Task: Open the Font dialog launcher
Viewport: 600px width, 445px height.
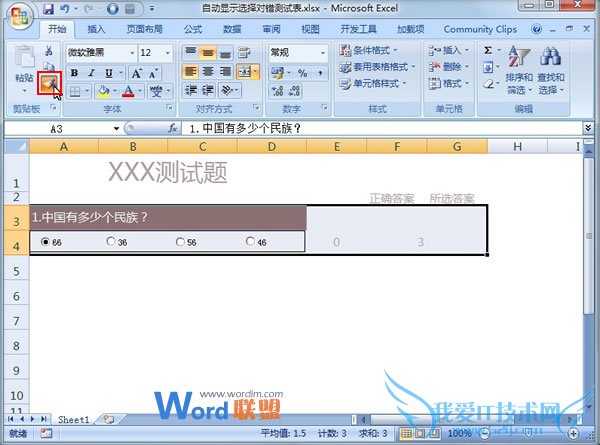Action: click(x=169, y=108)
